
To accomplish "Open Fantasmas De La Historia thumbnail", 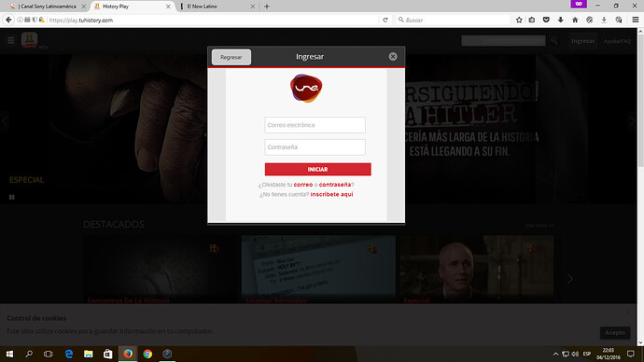I will pos(160,269).
